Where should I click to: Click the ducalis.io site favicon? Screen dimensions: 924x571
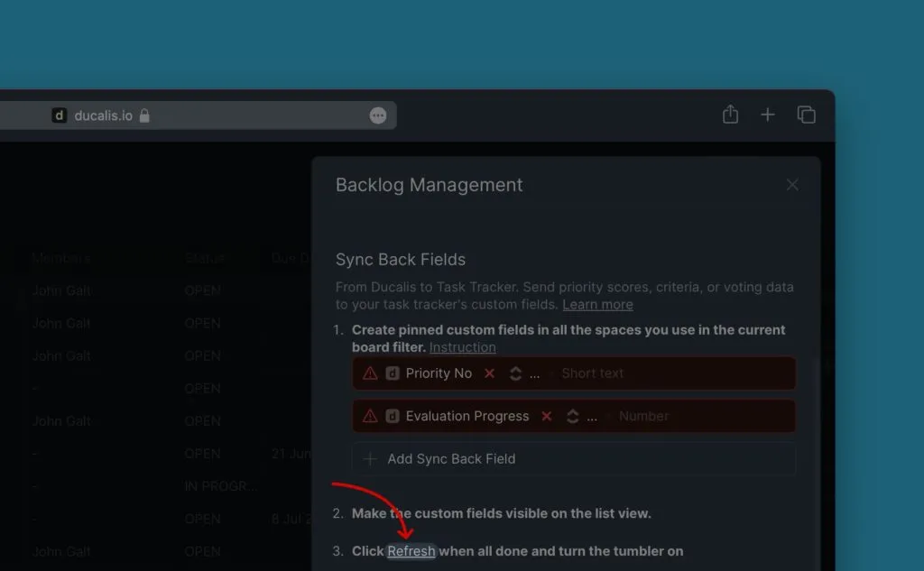pos(60,115)
